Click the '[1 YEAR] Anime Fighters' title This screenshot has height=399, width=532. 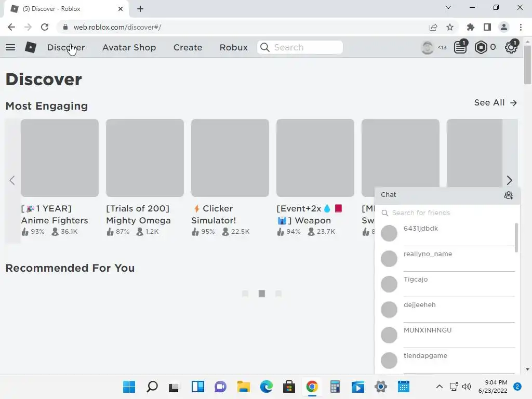(55, 215)
